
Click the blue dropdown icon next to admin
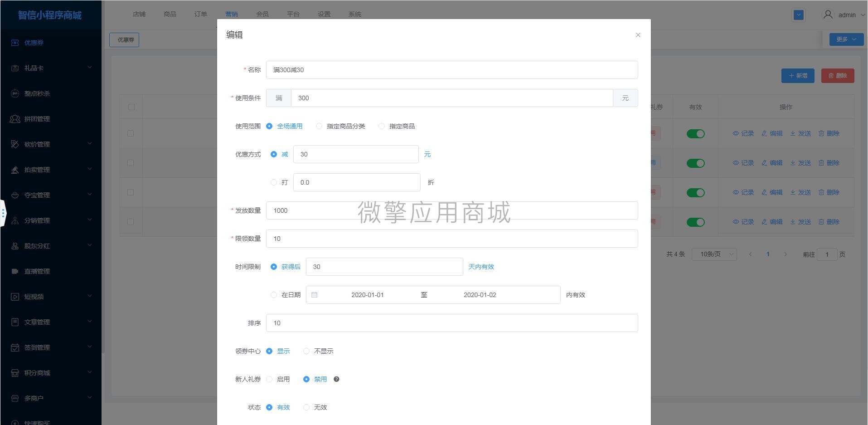[x=799, y=15]
